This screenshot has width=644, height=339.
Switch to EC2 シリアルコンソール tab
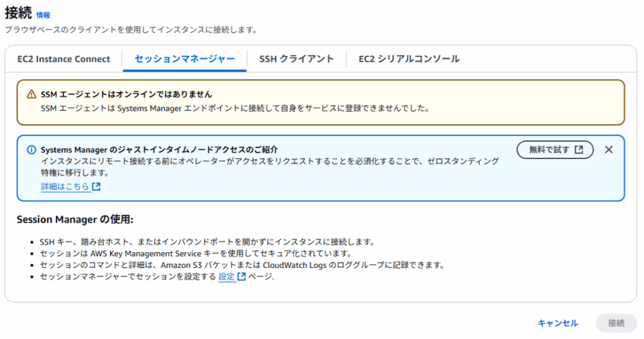pyautogui.click(x=409, y=59)
